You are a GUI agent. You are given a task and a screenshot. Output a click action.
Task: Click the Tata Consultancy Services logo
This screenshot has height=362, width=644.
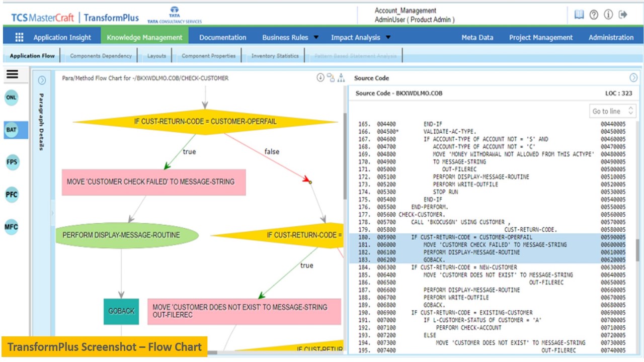click(x=175, y=15)
